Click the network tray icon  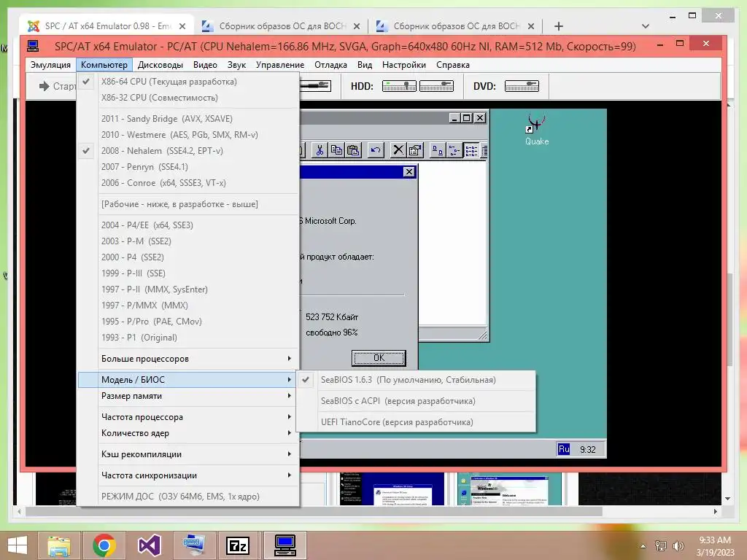coord(661,546)
